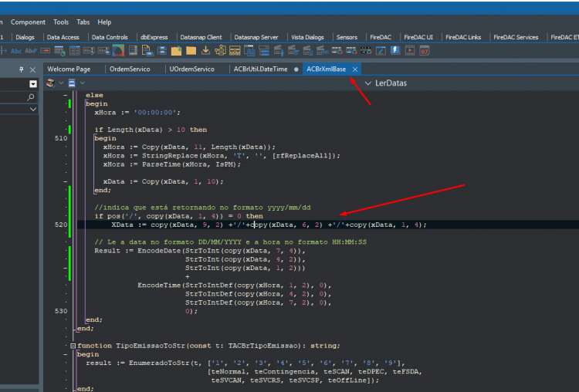Click the printer-like icon in editor toolbar
Screen dimensions: 579x392
(x=51, y=83)
